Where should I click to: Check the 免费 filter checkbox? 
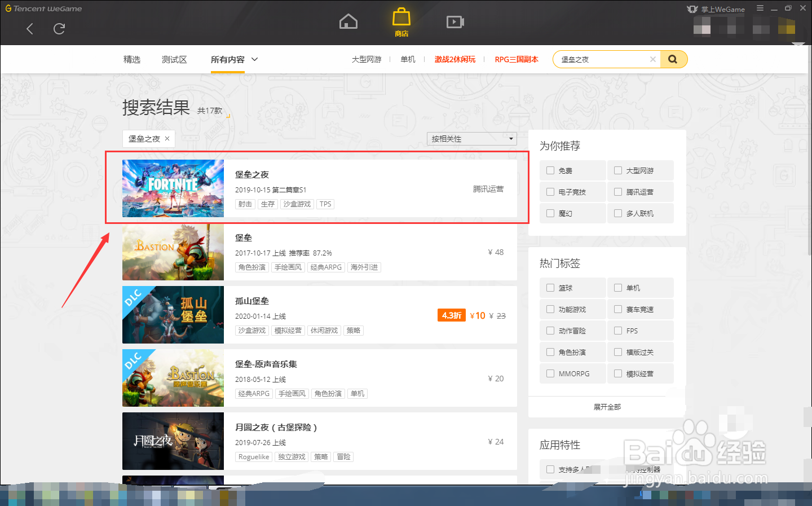550,170
